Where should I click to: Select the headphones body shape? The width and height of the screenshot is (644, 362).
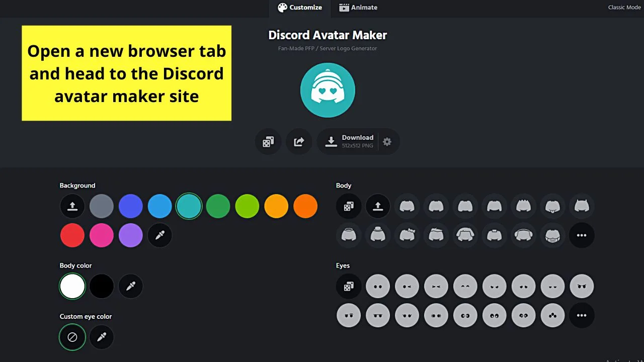(524, 235)
